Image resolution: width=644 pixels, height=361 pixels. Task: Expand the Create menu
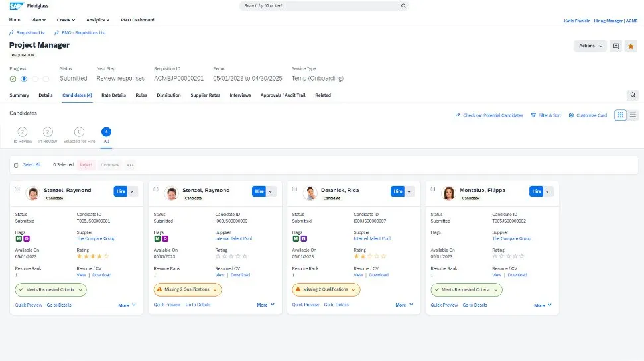[66, 20]
